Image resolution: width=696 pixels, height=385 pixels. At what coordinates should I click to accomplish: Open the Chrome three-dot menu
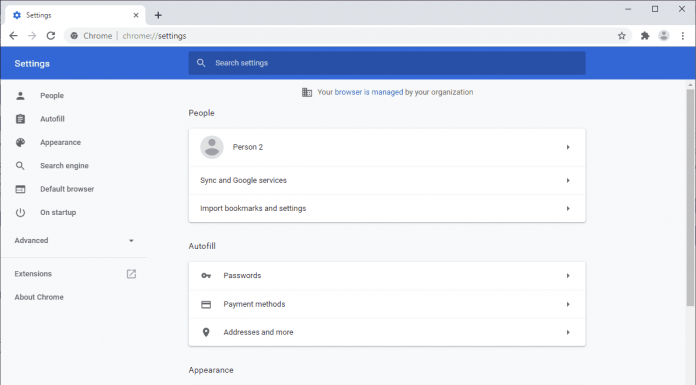point(683,36)
